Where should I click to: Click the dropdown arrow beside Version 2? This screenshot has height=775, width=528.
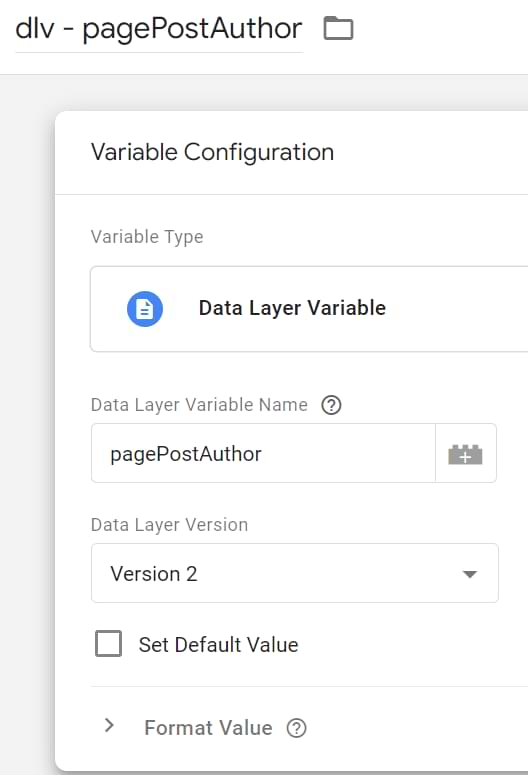click(x=470, y=574)
